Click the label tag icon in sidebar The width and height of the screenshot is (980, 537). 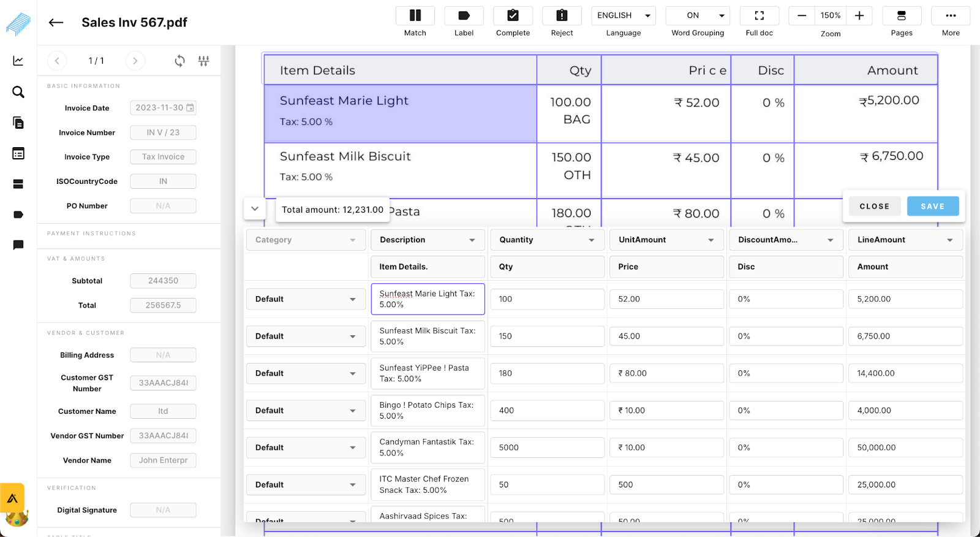tap(18, 215)
